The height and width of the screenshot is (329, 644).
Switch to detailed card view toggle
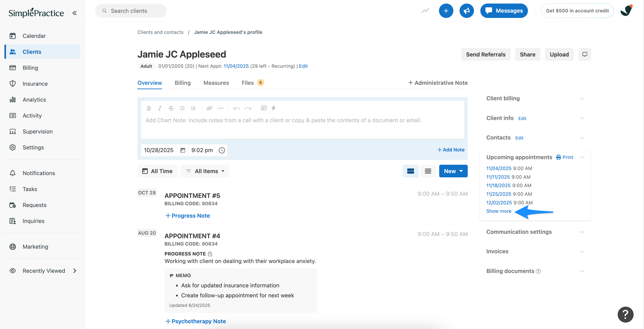(x=410, y=171)
